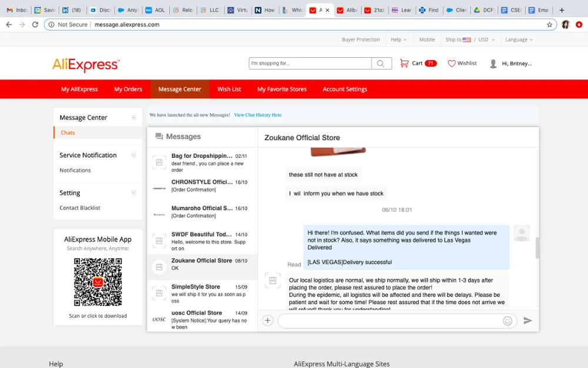Open Notifications in the sidebar
The width and height of the screenshot is (588, 368).
click(75, 170)
